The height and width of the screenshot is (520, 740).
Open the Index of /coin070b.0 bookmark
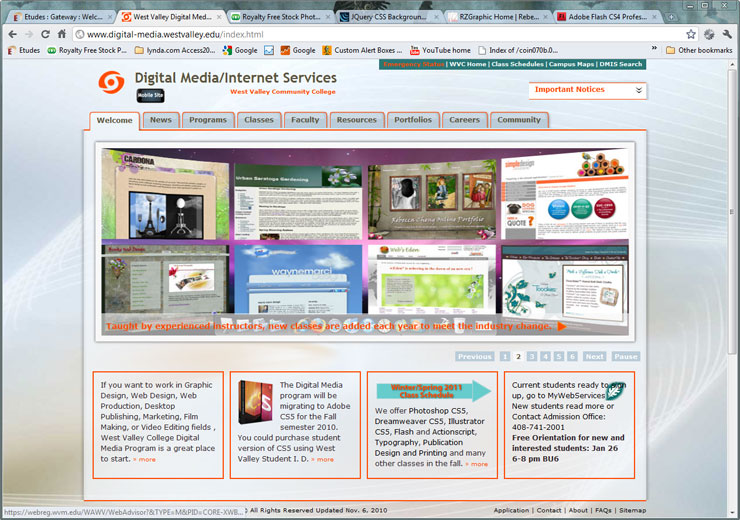tap(518, 50)
